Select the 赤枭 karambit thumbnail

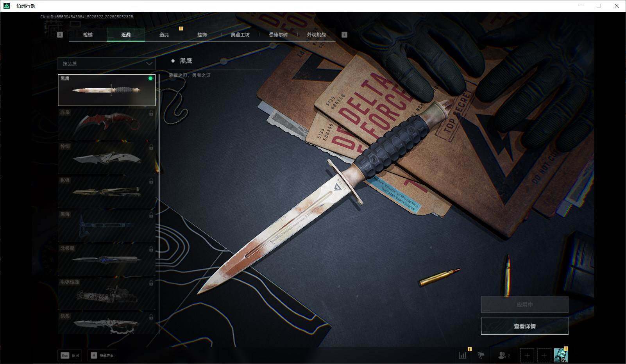(107, 124)
